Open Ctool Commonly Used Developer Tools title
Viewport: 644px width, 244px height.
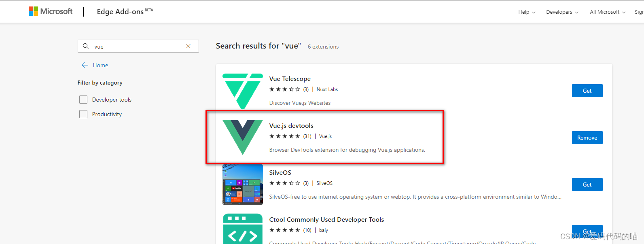326,219
